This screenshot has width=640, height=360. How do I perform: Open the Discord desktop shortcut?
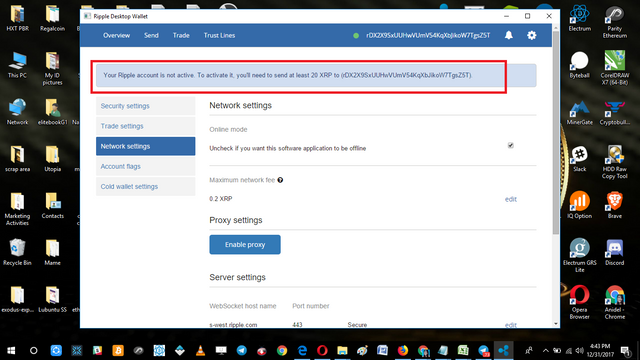pos(615,253)
